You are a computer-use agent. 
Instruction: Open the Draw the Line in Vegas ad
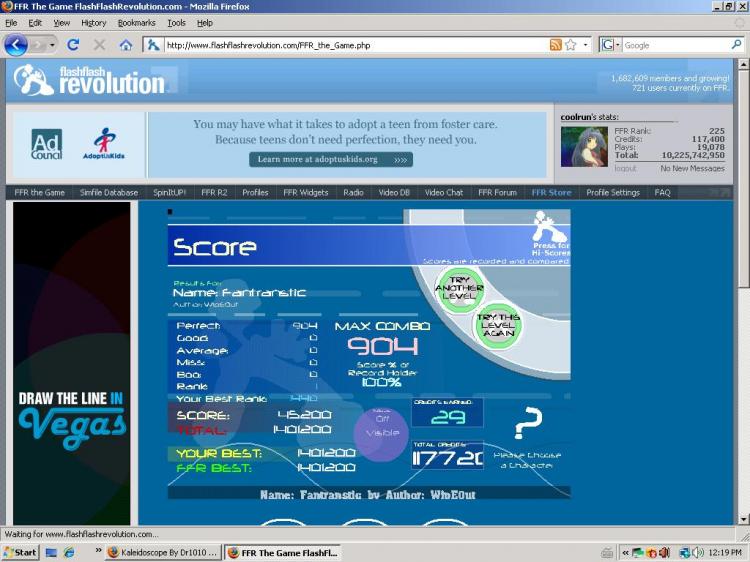[x=72, y=363]
